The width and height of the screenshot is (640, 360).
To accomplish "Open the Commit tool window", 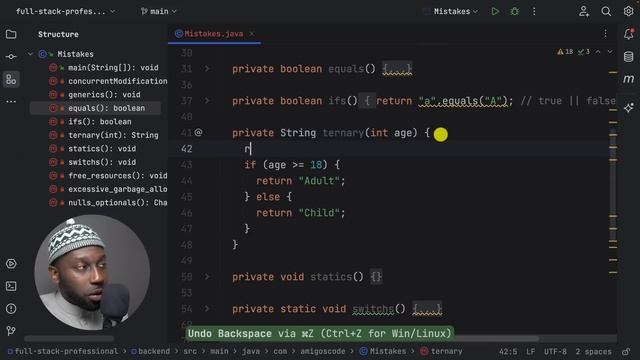I will (11, 56).
